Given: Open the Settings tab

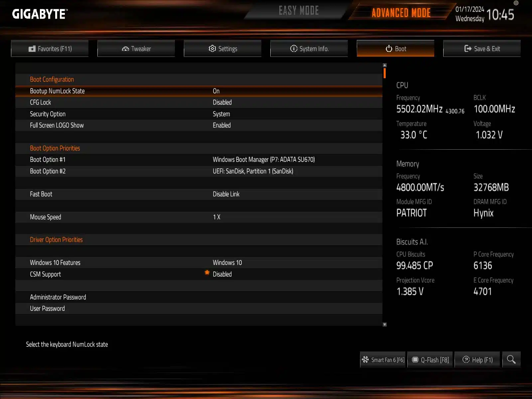Looking at the screenshot, I should click(223, 49).
